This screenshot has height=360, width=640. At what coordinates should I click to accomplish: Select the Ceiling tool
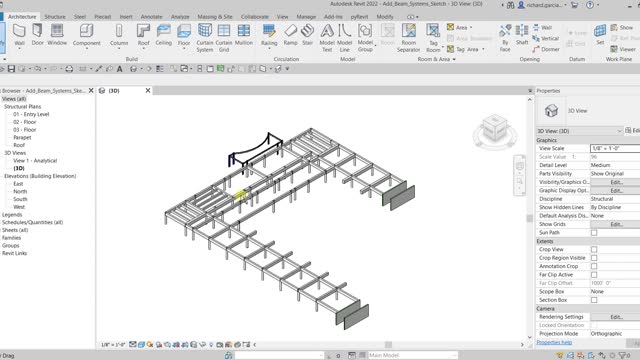pos(164,35)
